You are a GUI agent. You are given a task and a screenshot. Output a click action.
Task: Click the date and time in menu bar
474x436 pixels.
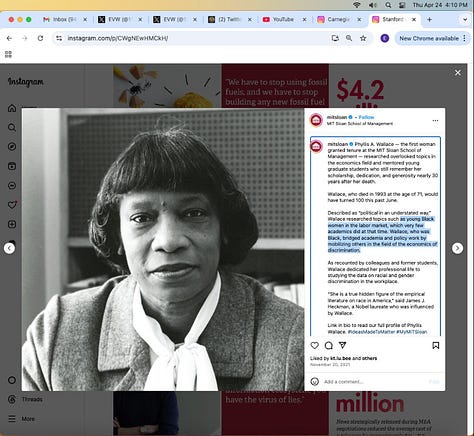pyautogui.click(x=440, y=5)
